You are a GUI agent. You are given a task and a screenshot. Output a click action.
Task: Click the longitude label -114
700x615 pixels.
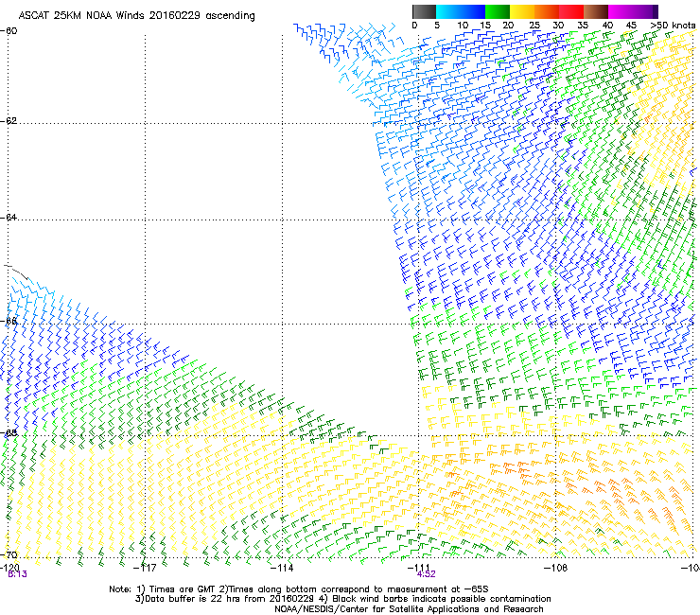[x=282, y=567]
